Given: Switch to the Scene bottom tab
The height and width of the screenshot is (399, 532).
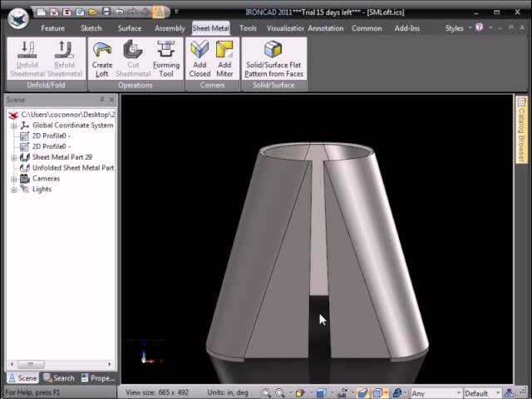Looking at the screenshot, I should pyautogui.click(x=22, y=378).
